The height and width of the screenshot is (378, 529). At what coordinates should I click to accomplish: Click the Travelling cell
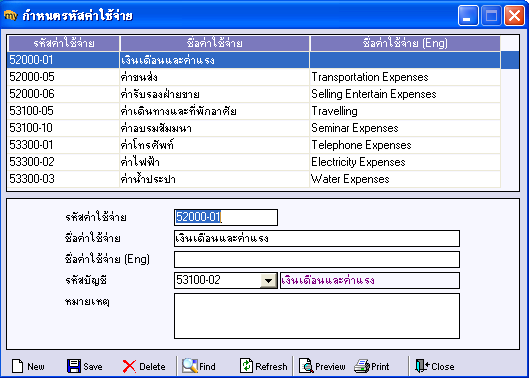pyautogui.click(x=405, y=111)
